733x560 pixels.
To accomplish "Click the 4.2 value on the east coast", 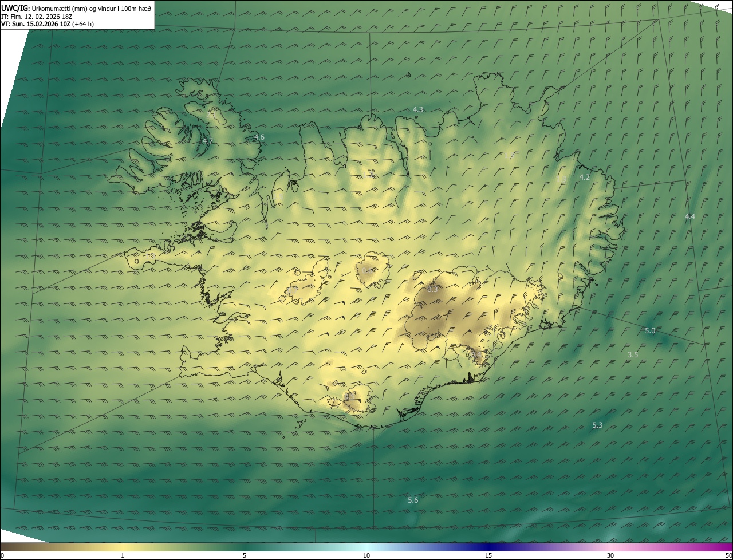I will click(x=585, y=177).
